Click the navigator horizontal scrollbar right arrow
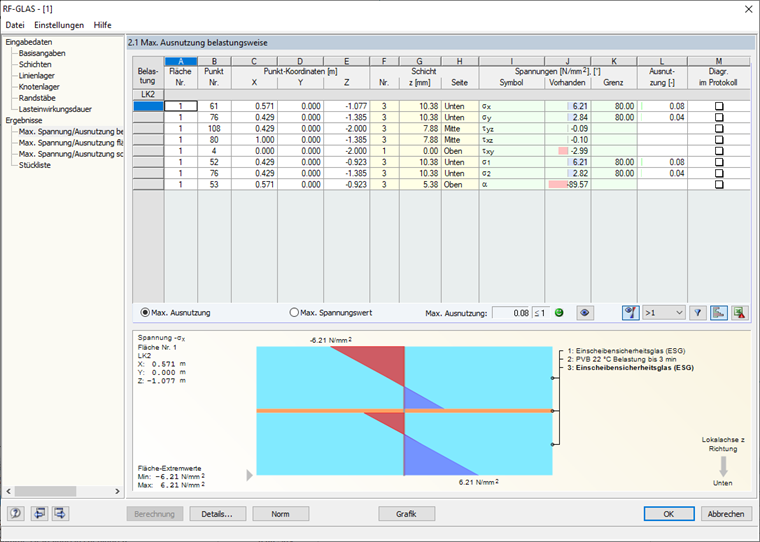 [117, 491]
